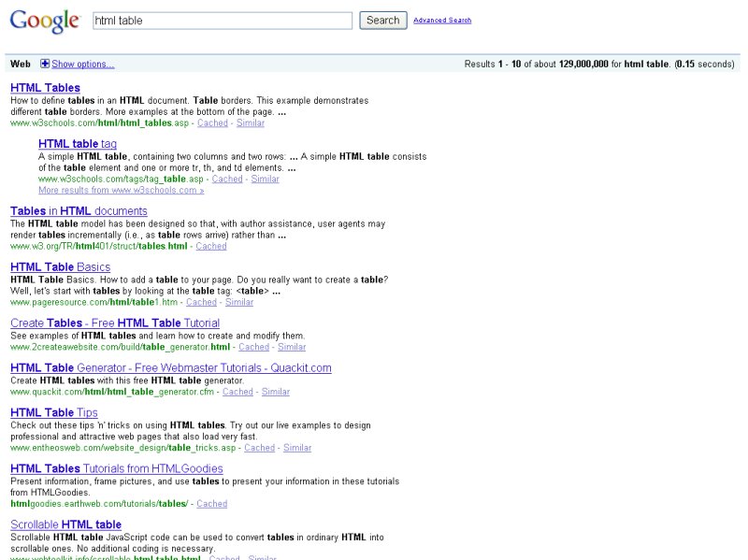The image size is (748, 560).
Task: View Cached copy of w3.org result
Action: 211,246
